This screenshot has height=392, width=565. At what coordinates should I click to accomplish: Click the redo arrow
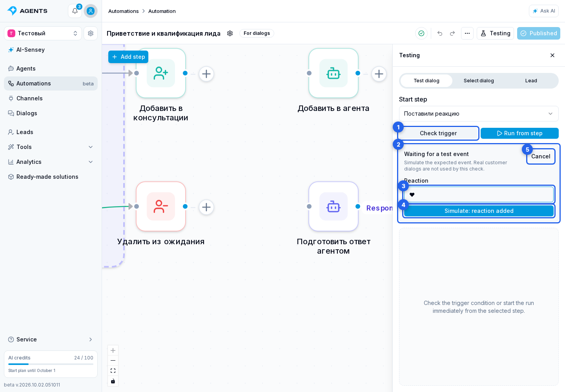click(452, 33)
